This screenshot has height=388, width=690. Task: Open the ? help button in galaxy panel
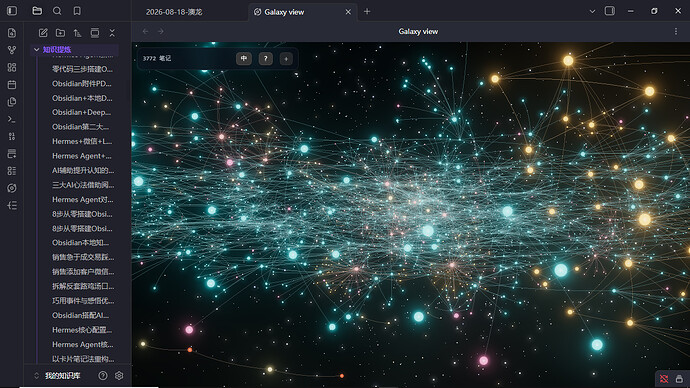tap(265, 59)
